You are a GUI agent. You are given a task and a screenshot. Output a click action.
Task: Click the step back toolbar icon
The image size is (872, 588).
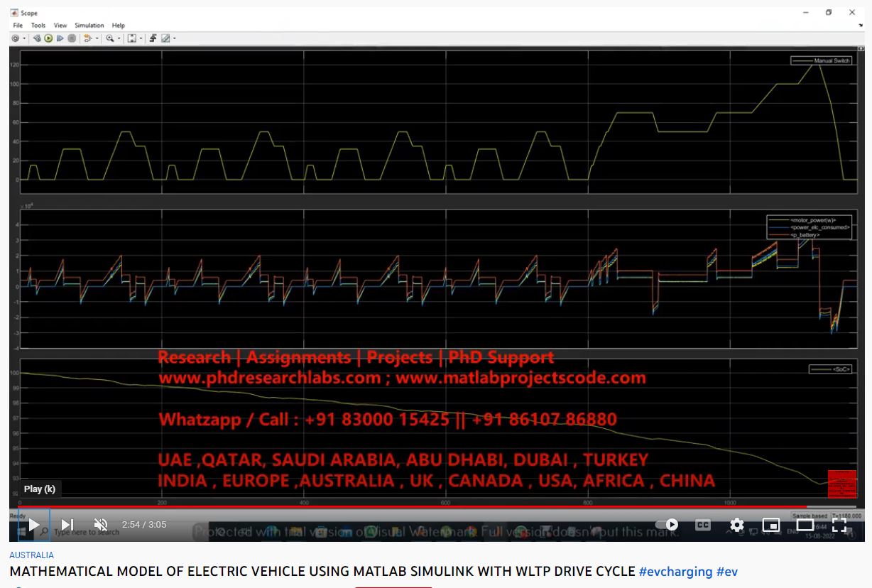tap(37, 38)
